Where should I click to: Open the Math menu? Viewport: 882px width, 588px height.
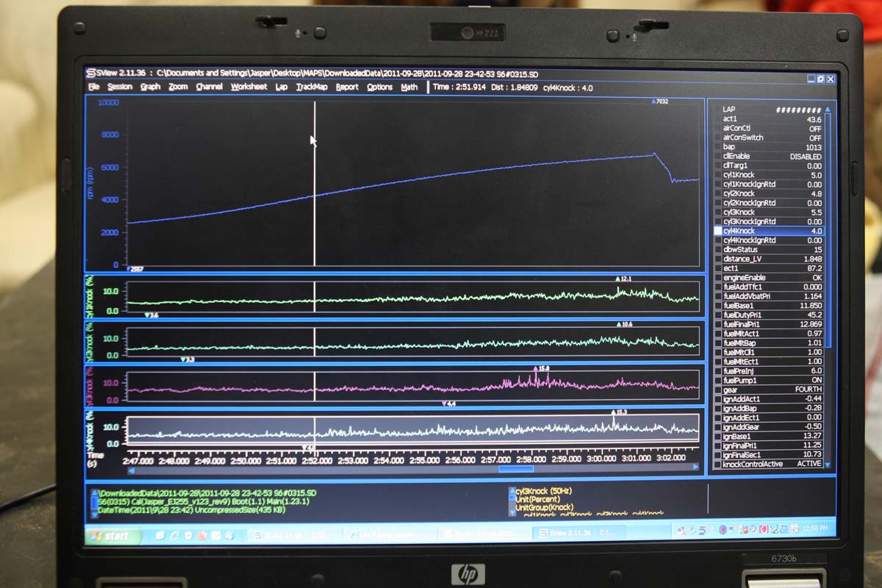pos(409,87)
